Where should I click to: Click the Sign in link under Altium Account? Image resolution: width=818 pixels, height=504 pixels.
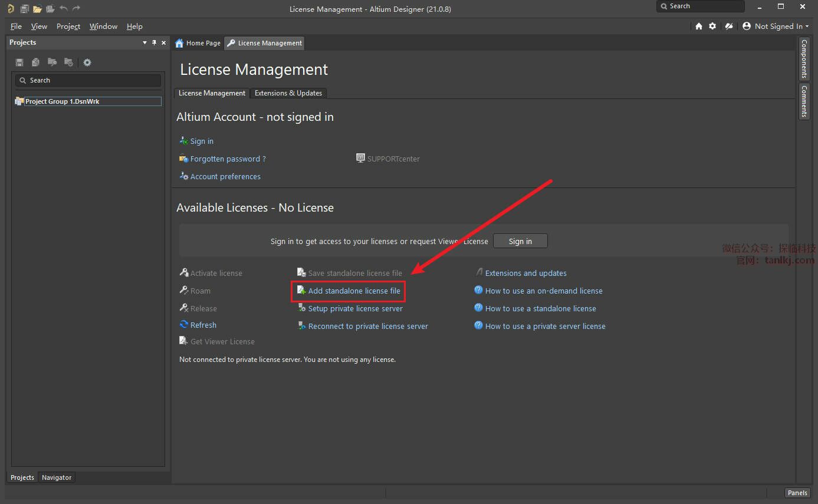point(202,141)
